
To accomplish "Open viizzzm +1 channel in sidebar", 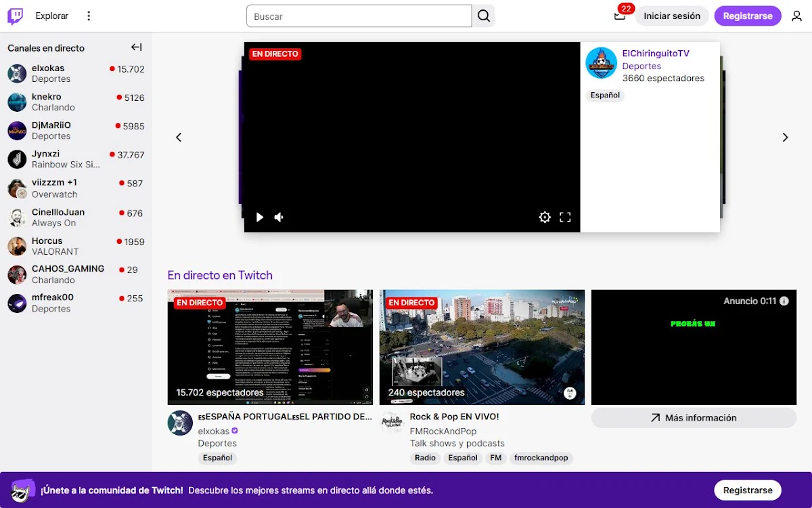I will point(76,188).
